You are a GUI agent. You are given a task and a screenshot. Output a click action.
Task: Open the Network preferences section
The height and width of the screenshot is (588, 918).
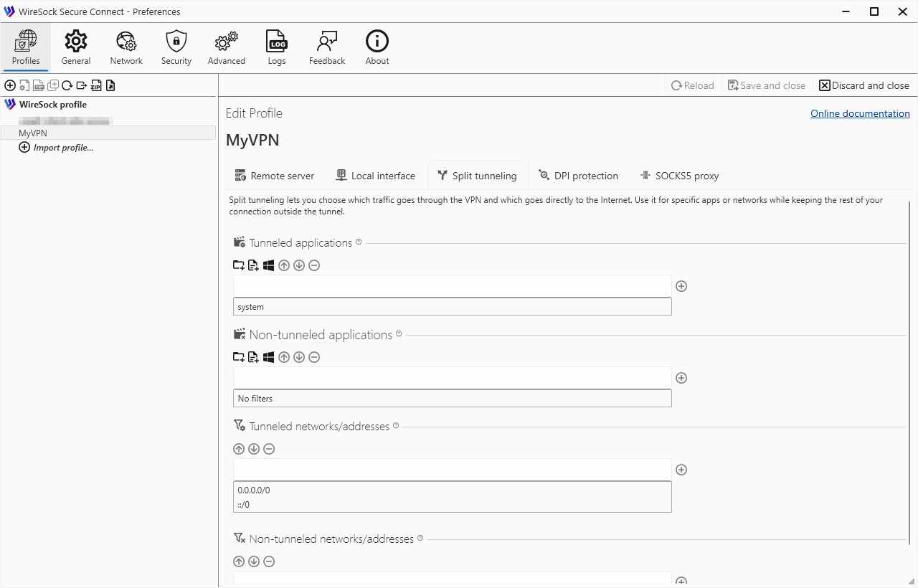tap(126, 47)
